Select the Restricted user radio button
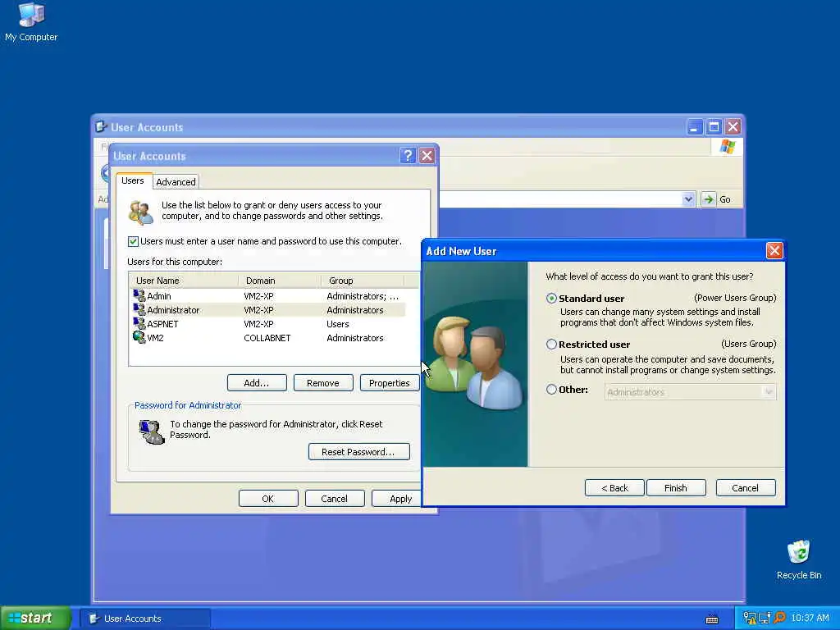Viewport: 840px width, 630px height. pos(551,344)
